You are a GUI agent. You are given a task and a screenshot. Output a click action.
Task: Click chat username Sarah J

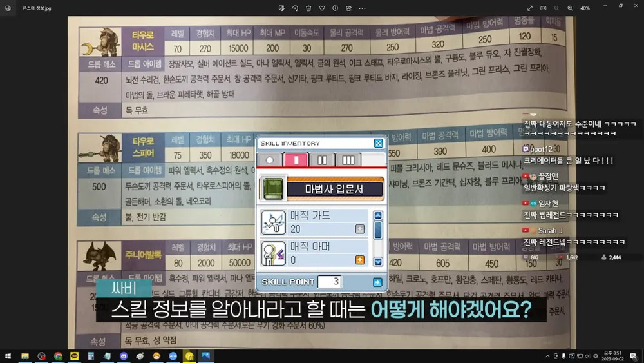tap(551, 231)
